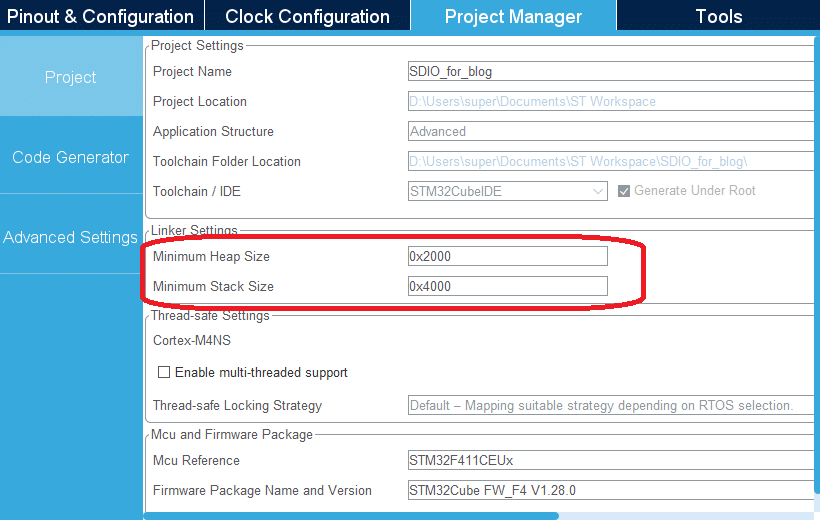Click the horizontal scrollbar at the bottom
Screen dimensions: 820x521
351,516
